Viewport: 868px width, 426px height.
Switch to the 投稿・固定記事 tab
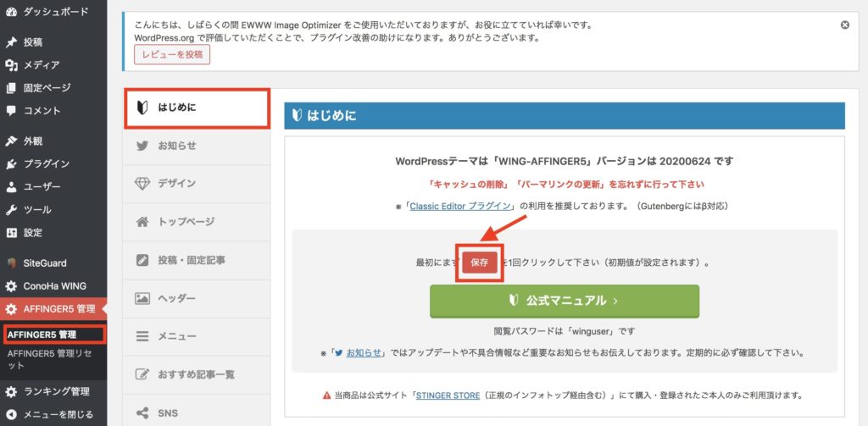197,260
